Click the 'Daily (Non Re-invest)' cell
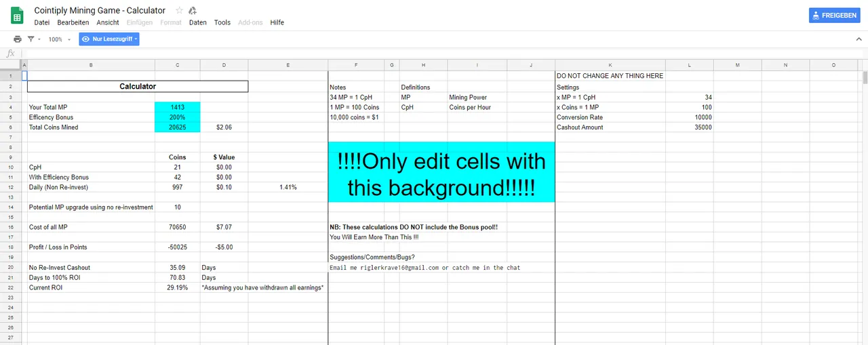The height and width of the screenshot is (345, 868). point(91,187)
